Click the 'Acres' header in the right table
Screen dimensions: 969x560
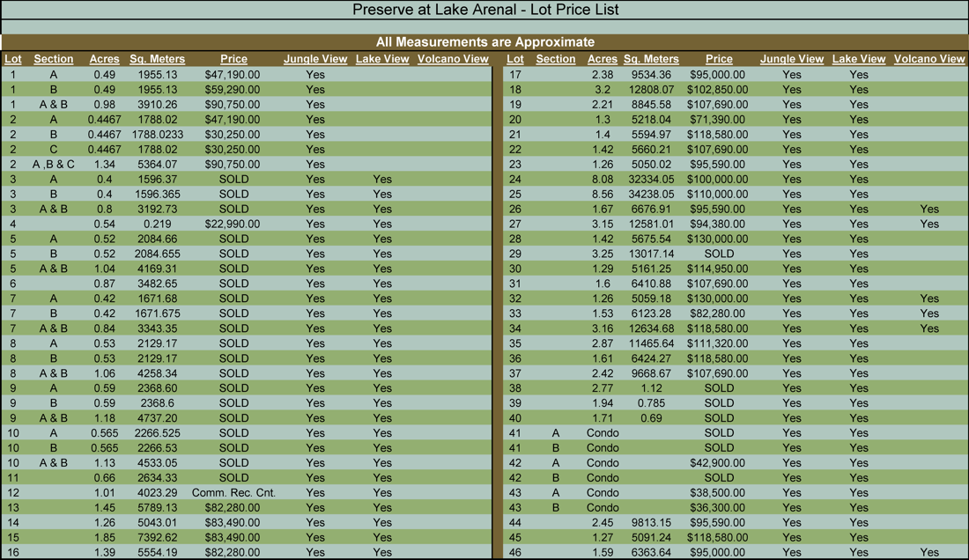[603, 59]
